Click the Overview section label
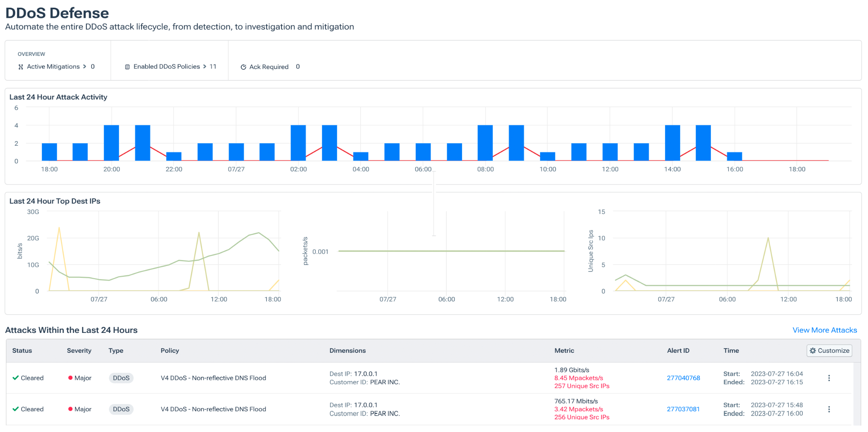868x432 pixels. (x=31, y=54)
